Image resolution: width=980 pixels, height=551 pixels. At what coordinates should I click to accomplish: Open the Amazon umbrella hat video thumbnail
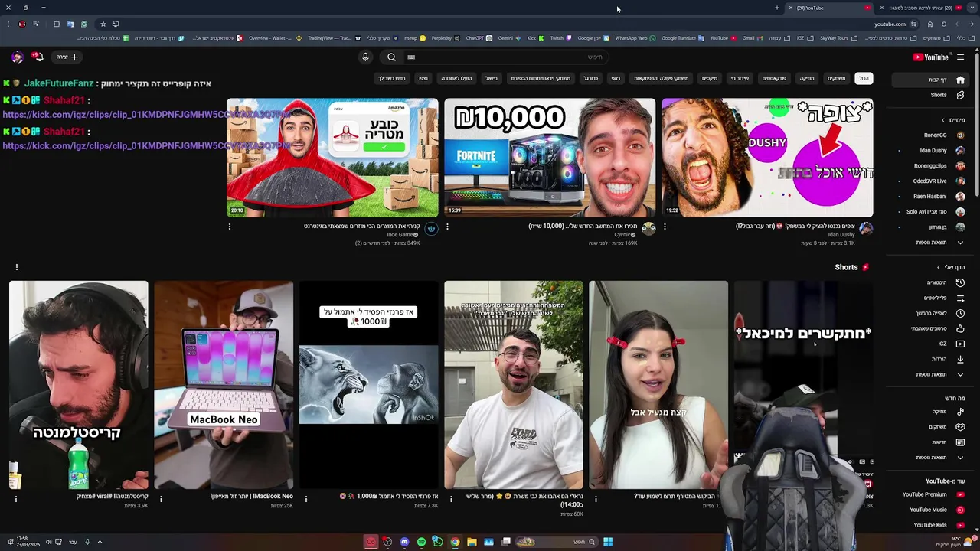tap(332, 158)
